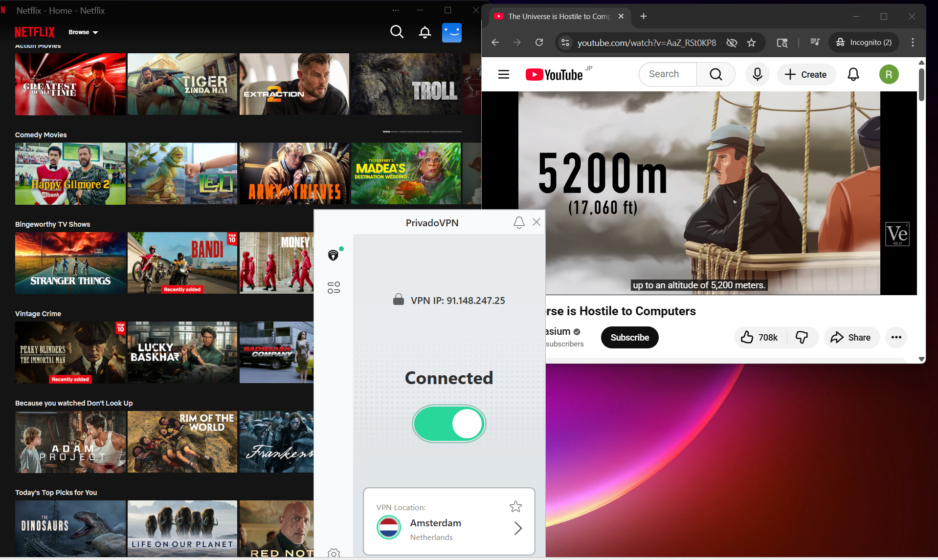Close the PrivadoVPN panel
Screen dimensions: 938x560
pyautogui.click(x=536, y=222)
